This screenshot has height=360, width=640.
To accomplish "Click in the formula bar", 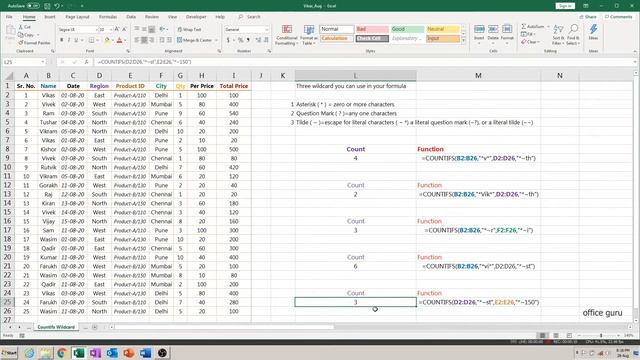I will point(363,62).
